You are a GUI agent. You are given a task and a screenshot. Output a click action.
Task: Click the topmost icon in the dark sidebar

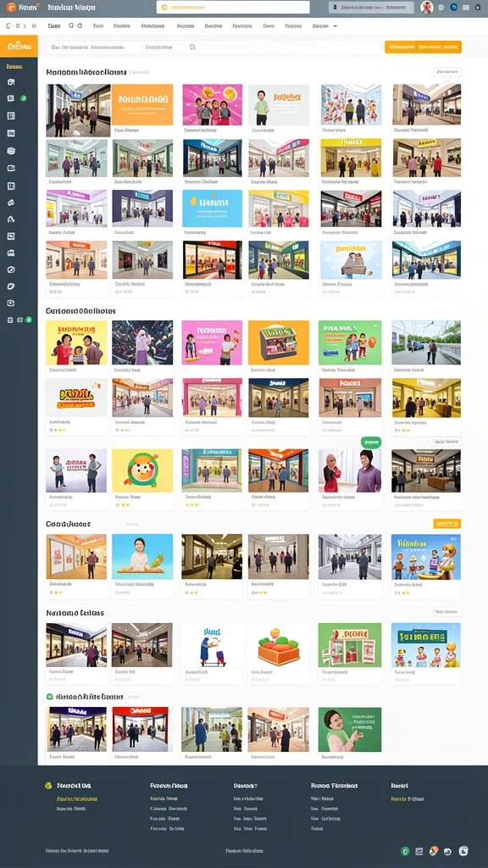[x=10, y=82]
